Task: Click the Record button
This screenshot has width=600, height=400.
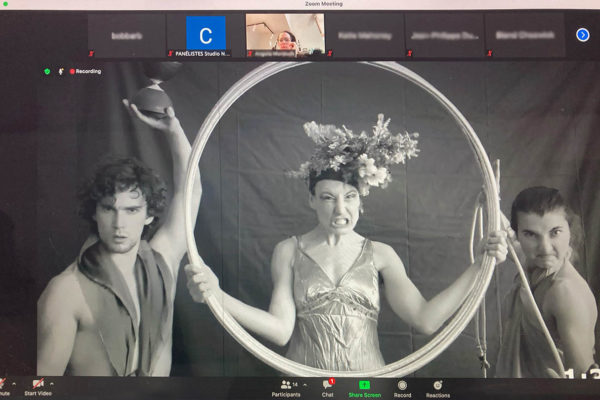Action: (402, 386)
